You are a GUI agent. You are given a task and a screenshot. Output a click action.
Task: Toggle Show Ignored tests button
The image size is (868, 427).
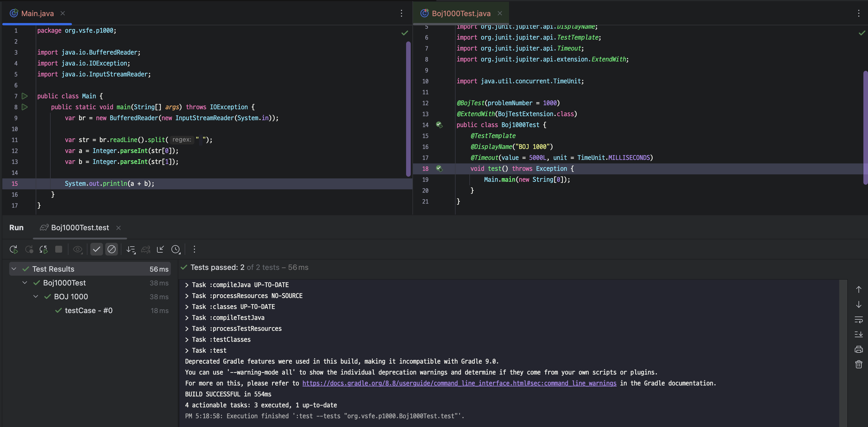coord(112,249)
